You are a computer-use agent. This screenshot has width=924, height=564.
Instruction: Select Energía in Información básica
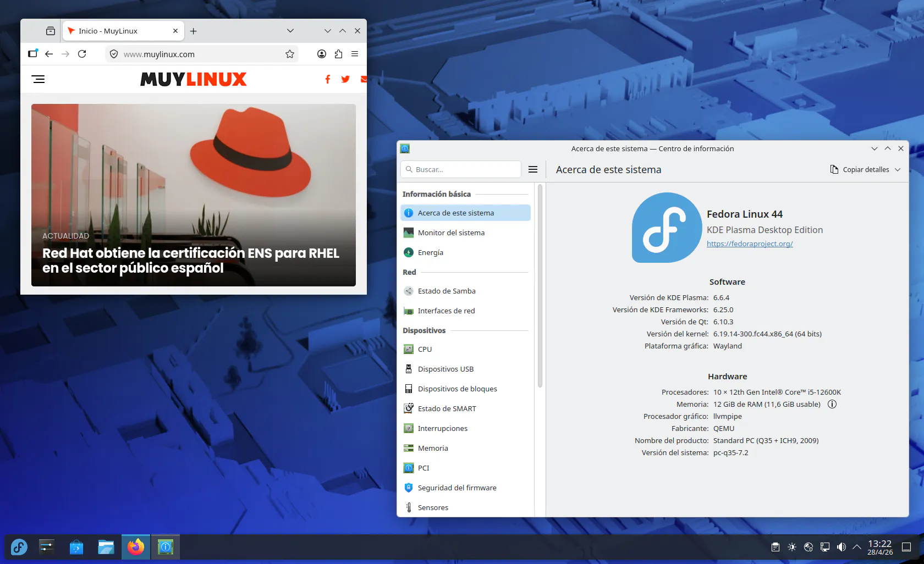[x=431, y=252]
